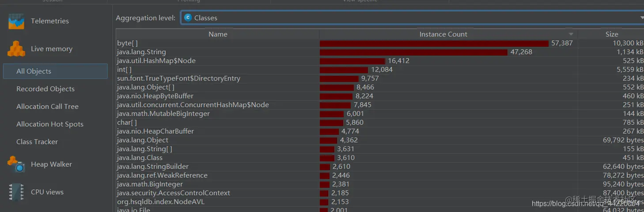Select the int[ ] row

380,70
